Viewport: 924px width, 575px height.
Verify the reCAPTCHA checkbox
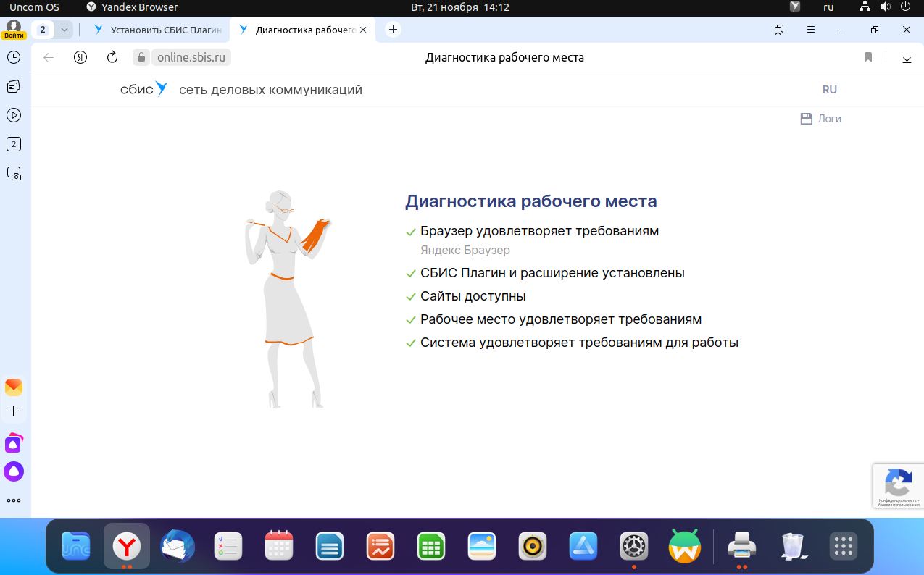[899, 485]
